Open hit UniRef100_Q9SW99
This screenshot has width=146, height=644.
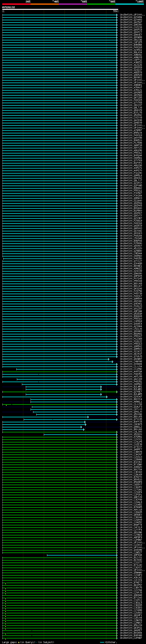click(x=131, y=37)
